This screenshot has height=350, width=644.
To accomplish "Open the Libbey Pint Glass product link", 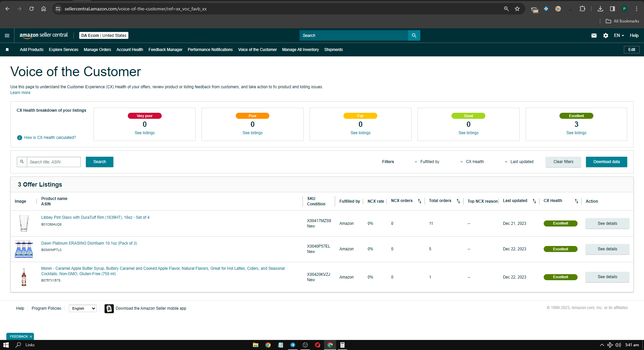I will [95, 217].
